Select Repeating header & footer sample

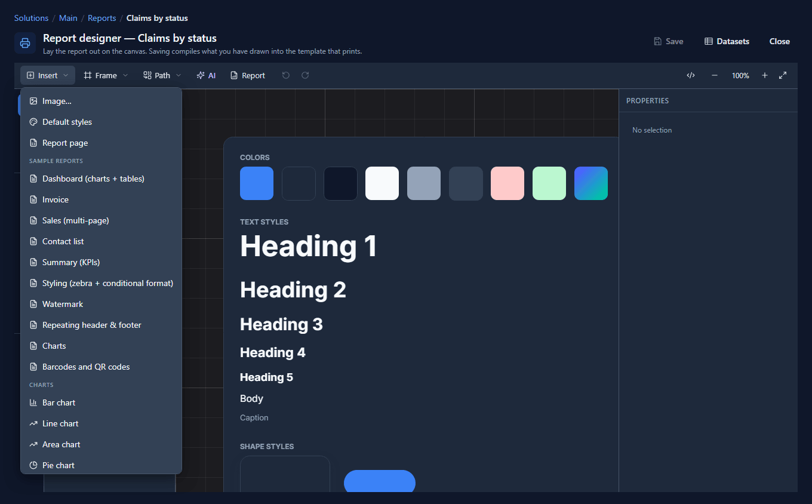coord(101,325)
